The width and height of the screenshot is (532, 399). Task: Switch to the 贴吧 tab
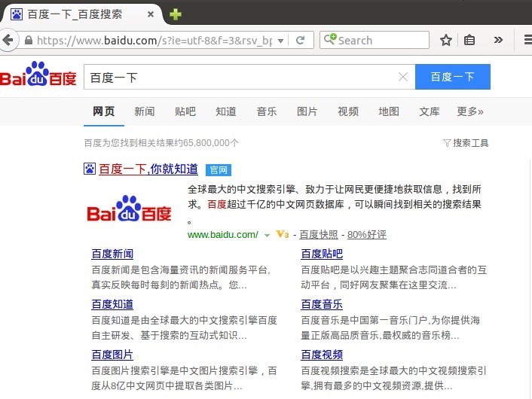[x=185, y=111]
